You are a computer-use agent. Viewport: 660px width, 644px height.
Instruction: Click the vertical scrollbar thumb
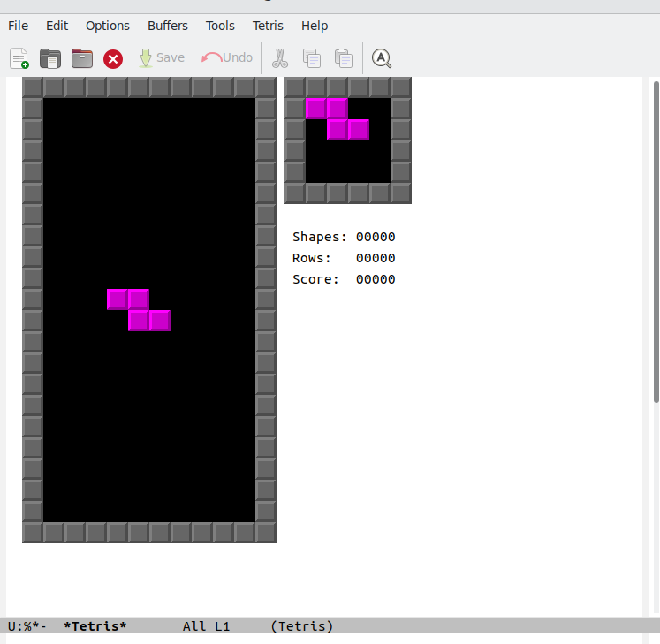coord(656,242)
